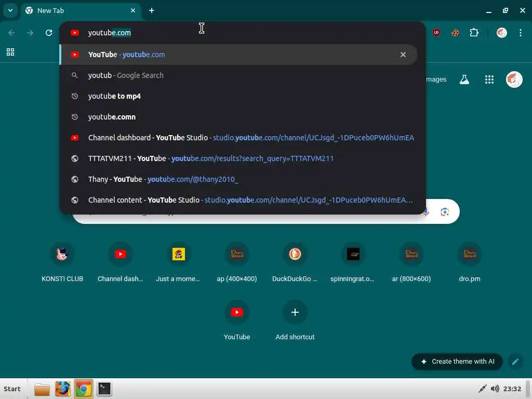Open the KONSTI CLUB shortcut

pyautogui.click(x=62, y=263)
